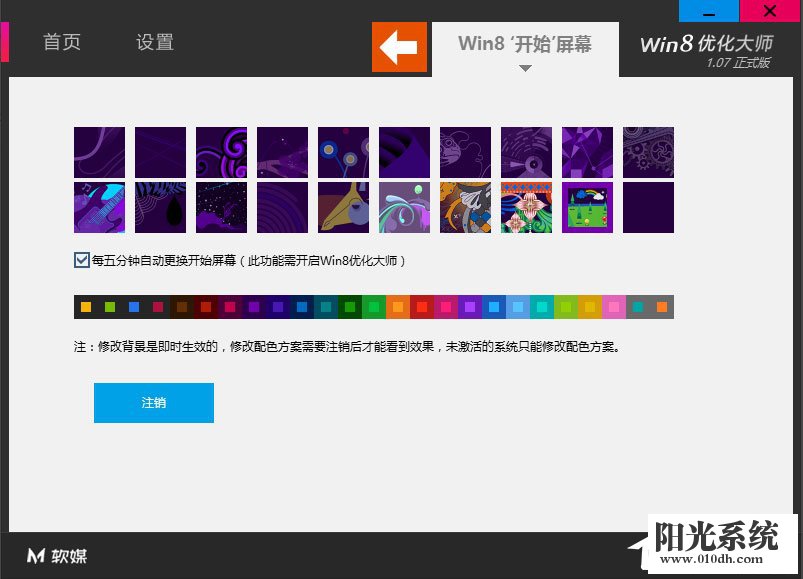Expand the Win8 '开始'屏幕 tab dropdown arrow

pos(524,69)
